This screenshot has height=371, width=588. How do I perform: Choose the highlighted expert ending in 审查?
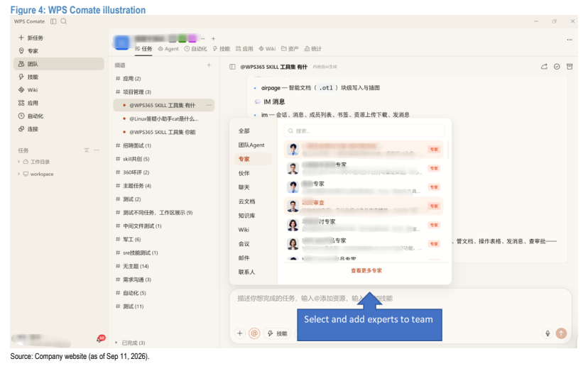click(x=364, y=206)
